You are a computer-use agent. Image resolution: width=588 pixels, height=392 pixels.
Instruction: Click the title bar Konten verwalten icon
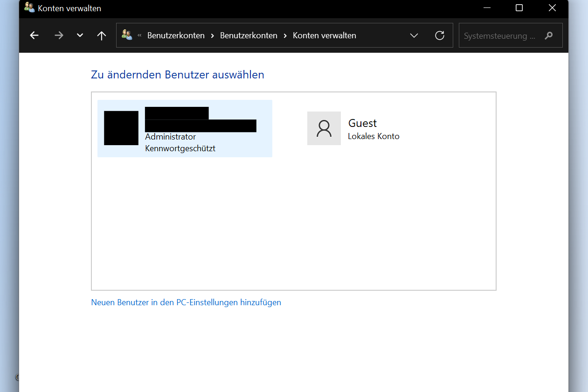tap(29, 8)
